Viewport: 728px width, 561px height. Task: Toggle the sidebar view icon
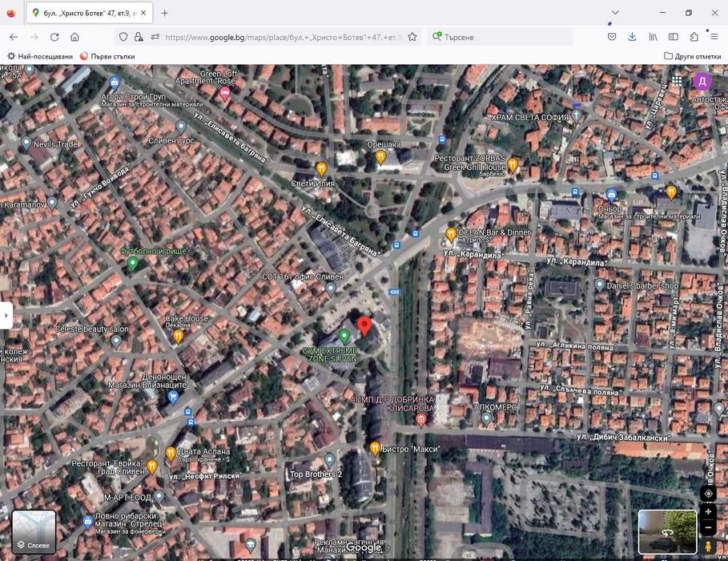[674, 37]
